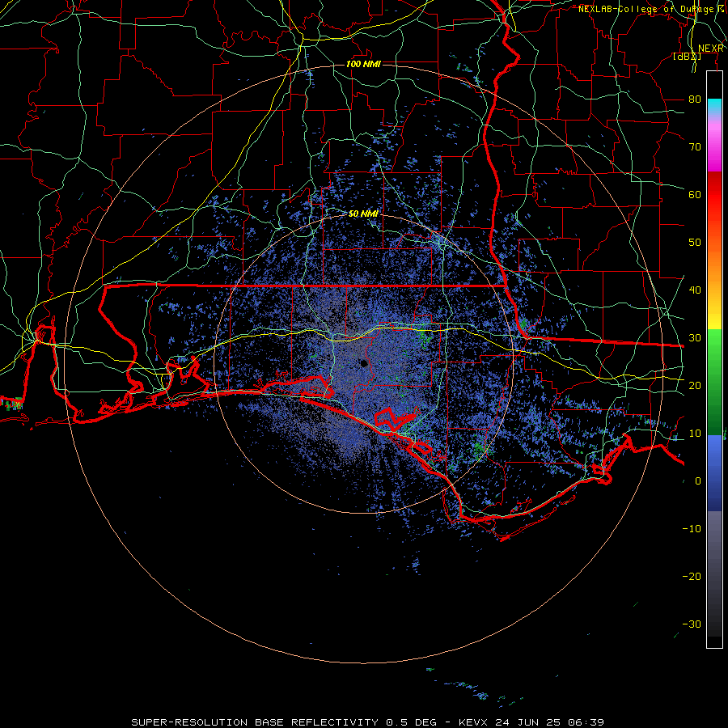Click the pink segment of the color bar
Screen dimensions: 728x728
click(714, 142)
